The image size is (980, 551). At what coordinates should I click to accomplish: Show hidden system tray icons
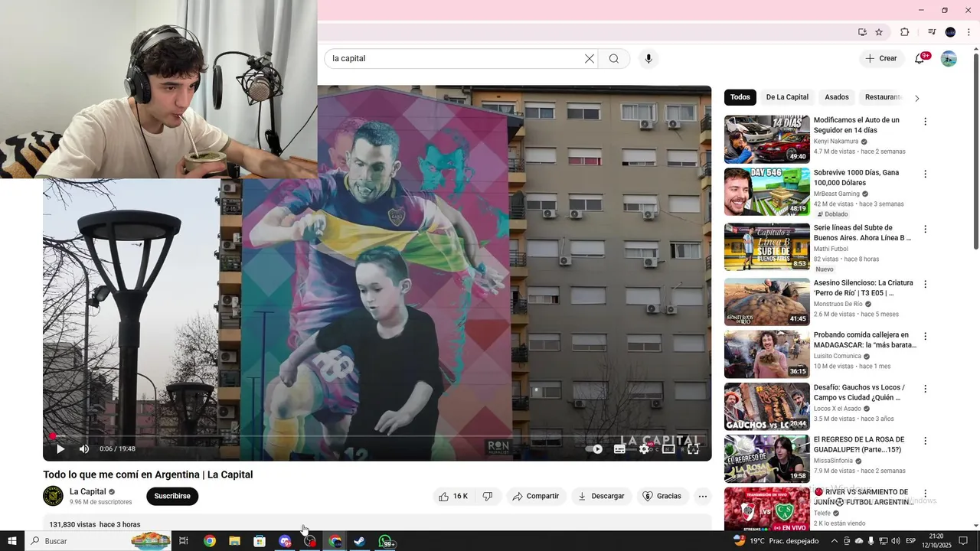coord(835,541)
